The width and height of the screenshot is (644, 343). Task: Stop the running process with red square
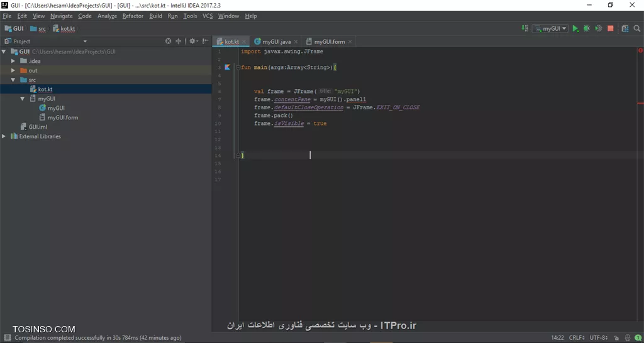(611, 29)
